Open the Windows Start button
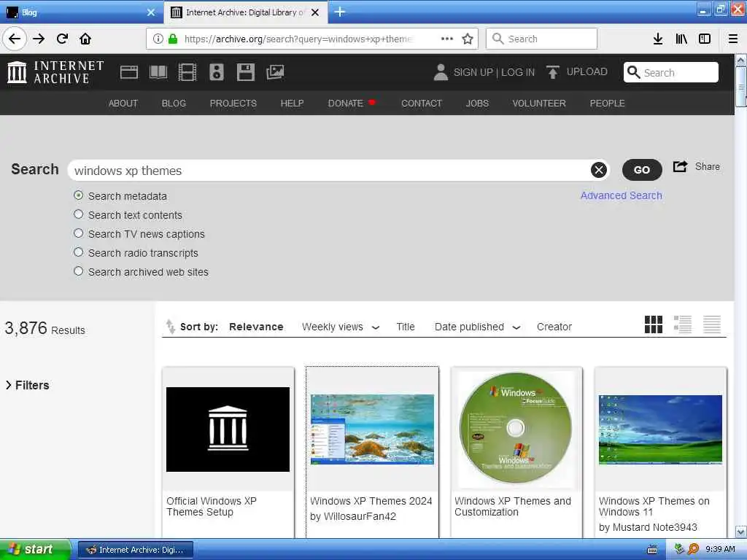Screen dimensions: 747x560 point(34,550)
